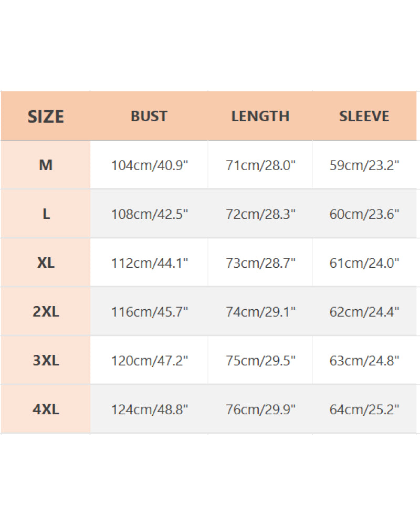Image resolution: width=420 pixels, height=525 pixels.
Task: Click the 75cm/29.5" length cell
Action: pos(261,361)
